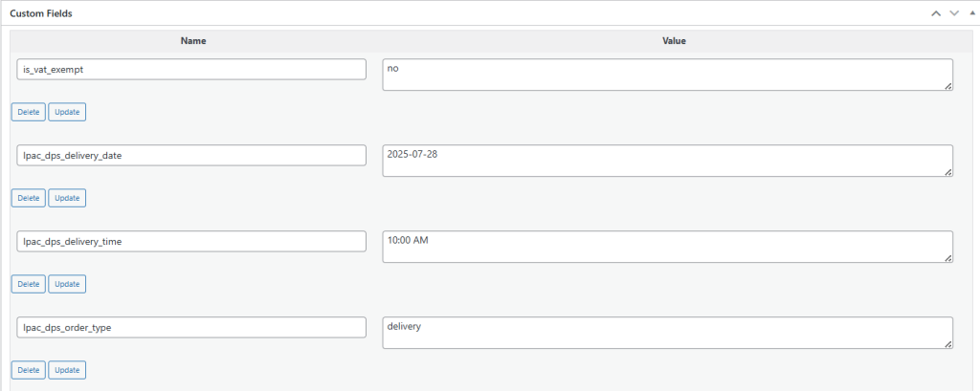This screenshot has width=980, height=391.
Task: Update the lpac_dps_delivery_date field
Action: pyautogui.click(x=67, y=198)
